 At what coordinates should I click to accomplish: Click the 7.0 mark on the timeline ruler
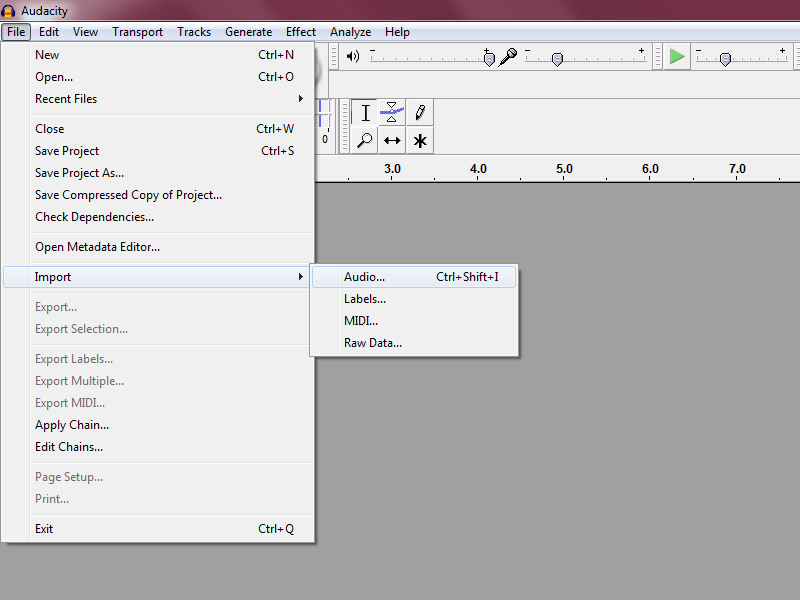[x=737, y=169]
